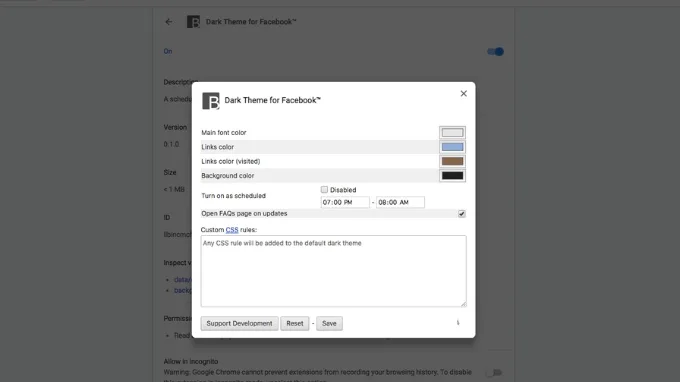This screenshot has width=680, height=382.
Task: Click the Main font color label
Action: click(224, 133)
